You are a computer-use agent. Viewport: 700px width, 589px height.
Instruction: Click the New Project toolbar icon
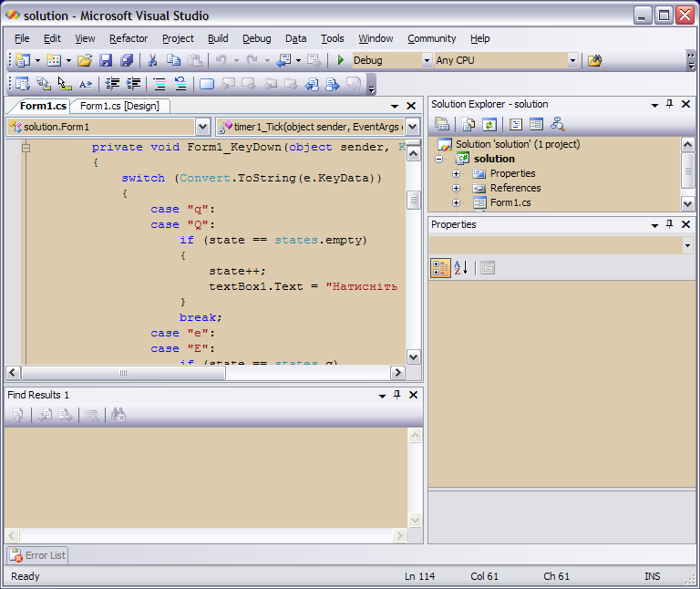22,60
